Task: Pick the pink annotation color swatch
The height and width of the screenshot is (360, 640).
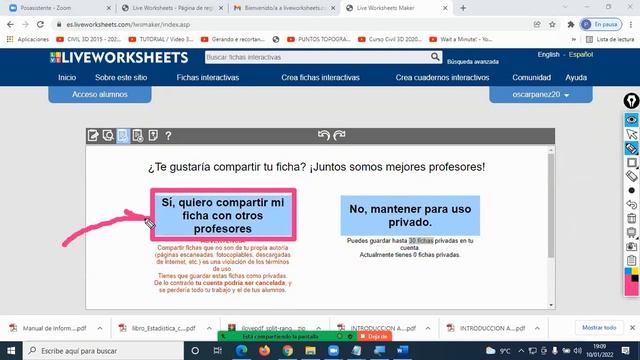Action: [x=630, y=288]
